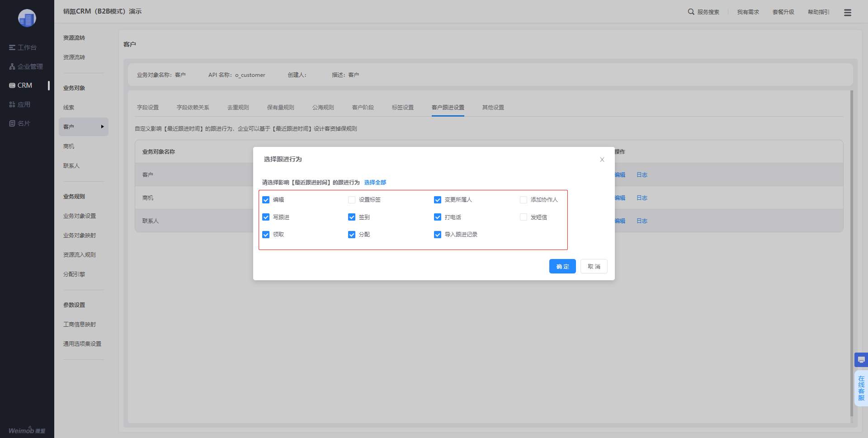The width and height of the screenshot is (868, 438).
Task: Switch to 客户阶段 tab
Action: (x=363, y=108)
